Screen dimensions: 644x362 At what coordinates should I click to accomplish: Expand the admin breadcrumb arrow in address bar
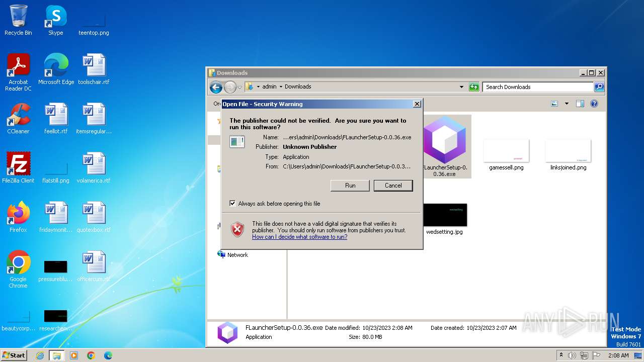[x=281, y=86]
